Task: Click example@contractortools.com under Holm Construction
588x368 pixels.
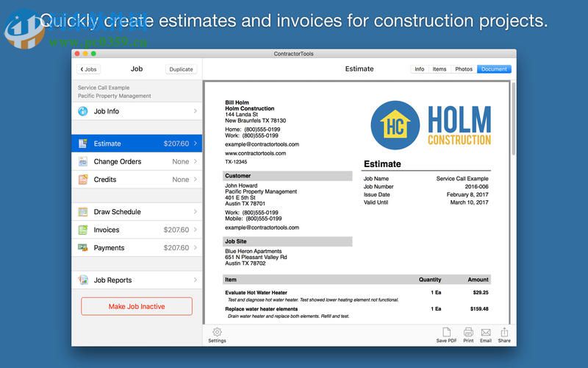Action: point(262,144)
